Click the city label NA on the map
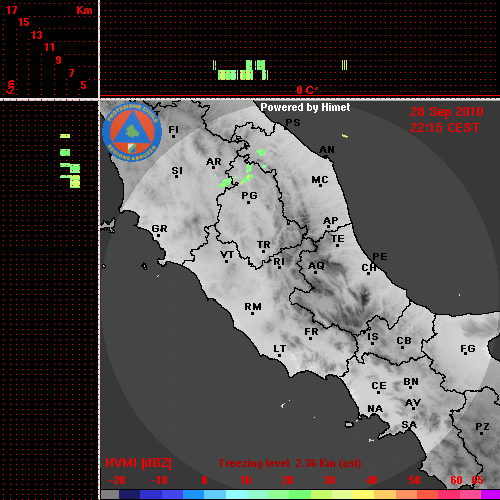This screenshot has height=500, width=500. (x=375, y=408)
